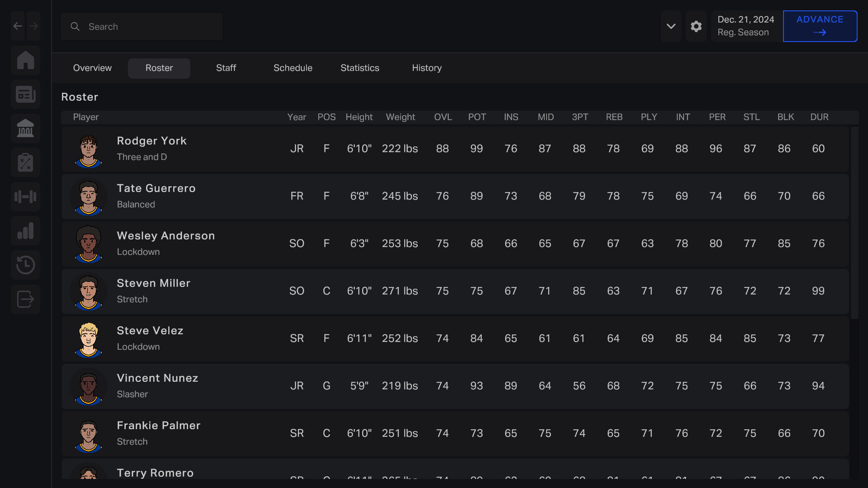Open the tactics clipboard icon
Image resolution: width=868 pixels, height=488 pixels.
pos(25,162)
